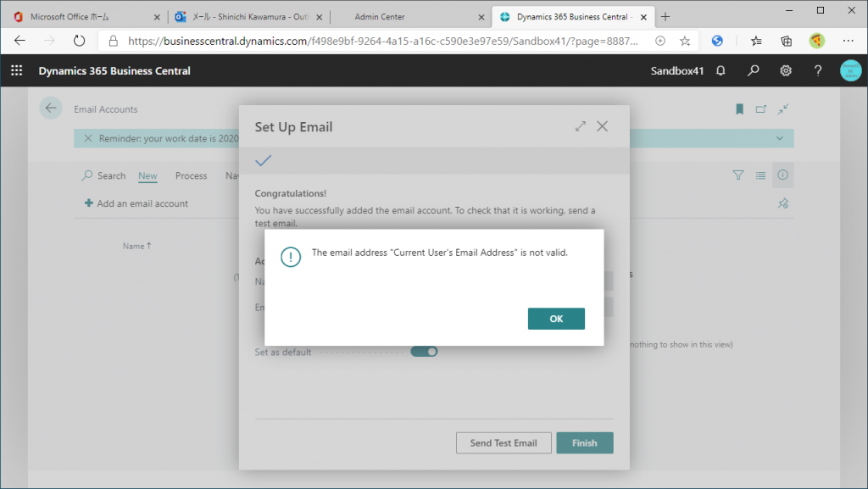The height and width of the screenshot is (489, 868).
Task: Switch to the Outlook mail tab
Action: pos(249,17)
